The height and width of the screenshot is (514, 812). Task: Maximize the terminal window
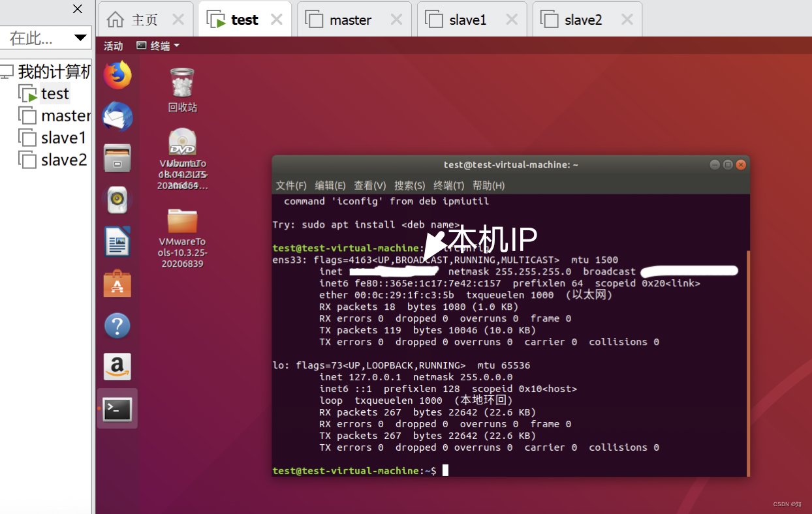click(x=728, y=165)
